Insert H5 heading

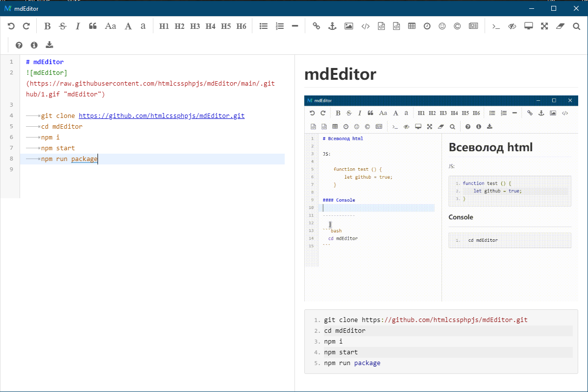[x=226, y=26]
